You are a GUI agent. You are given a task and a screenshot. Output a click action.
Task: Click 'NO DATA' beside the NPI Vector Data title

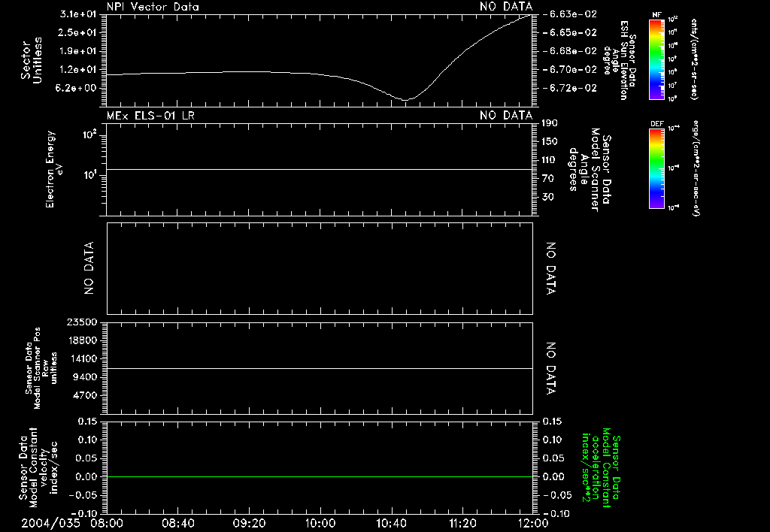(506, 7)
